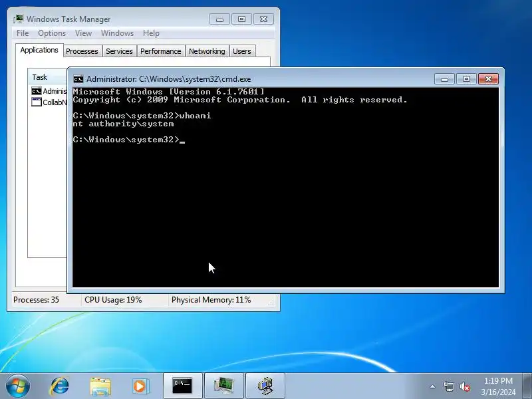Open the Windows Start orb

point(18,386)
